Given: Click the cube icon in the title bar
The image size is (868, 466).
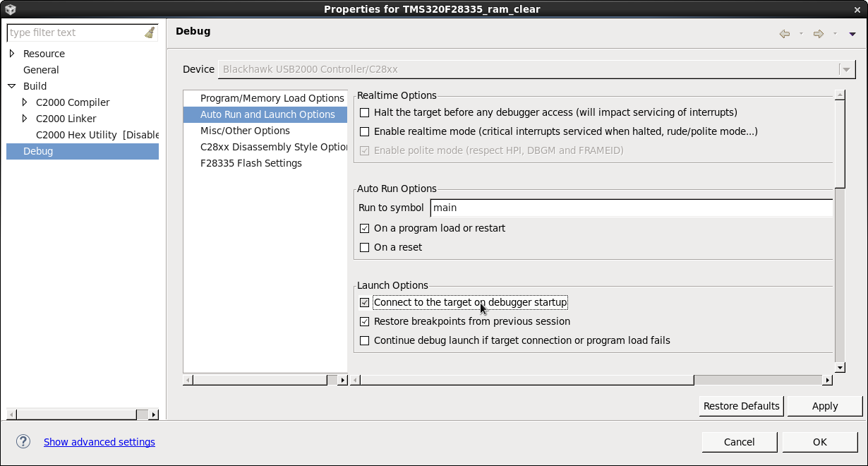Looking at the screenshot, I should (x=10, y=9).
